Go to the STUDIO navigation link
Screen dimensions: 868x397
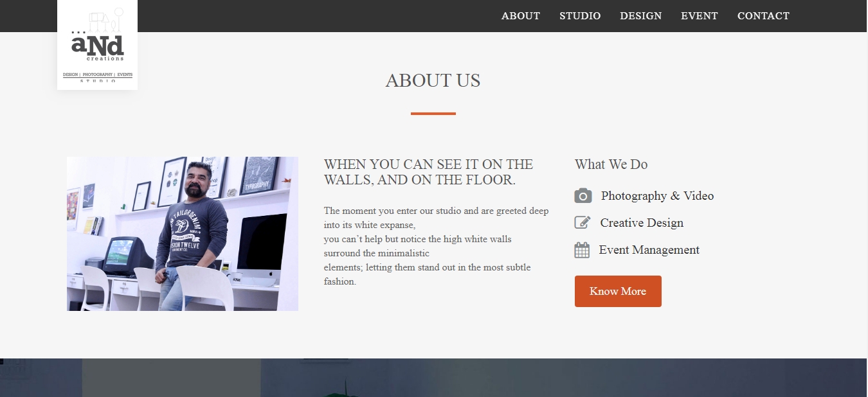[x=580, y=16]
